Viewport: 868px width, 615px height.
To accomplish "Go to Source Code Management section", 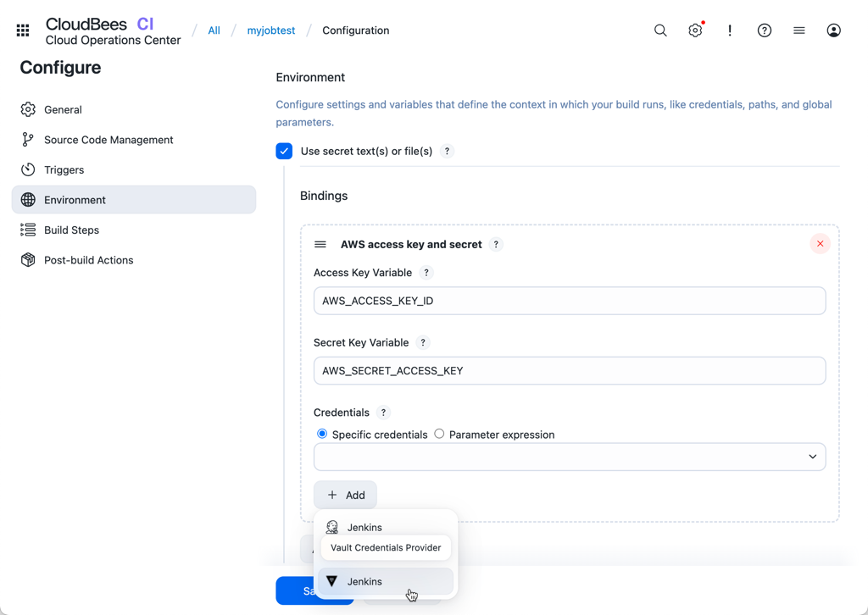I will pyautogui.click(x=133, y=140).
